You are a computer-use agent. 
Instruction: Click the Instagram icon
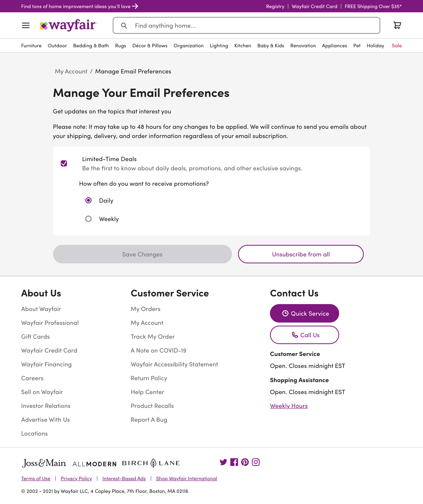pos(256,462)
